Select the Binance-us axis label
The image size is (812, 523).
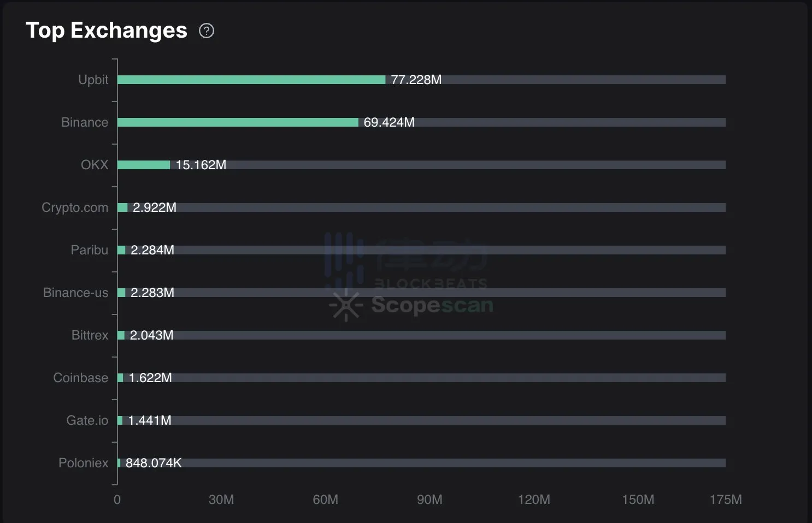tap(76, 293)
